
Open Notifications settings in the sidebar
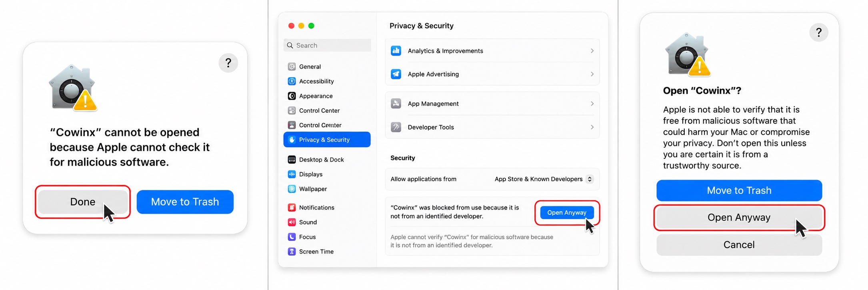(327, 208)
